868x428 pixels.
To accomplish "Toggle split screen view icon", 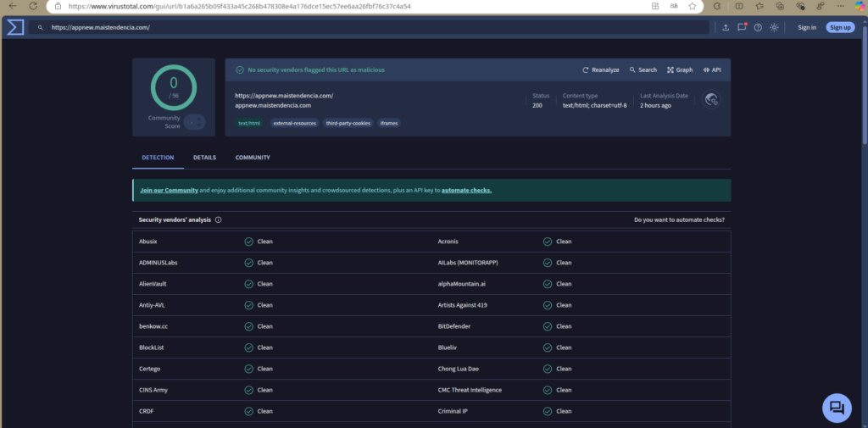I will tap(738, 6).
